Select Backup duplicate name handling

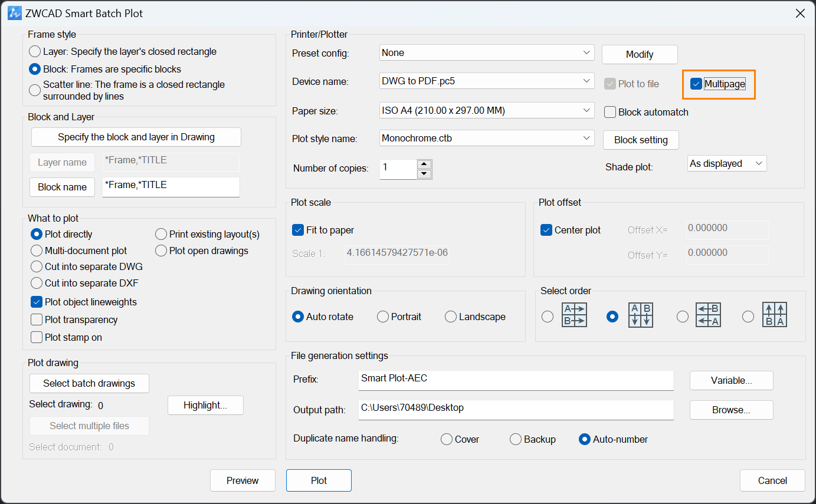pyautogui.click(x=516, y=439)
